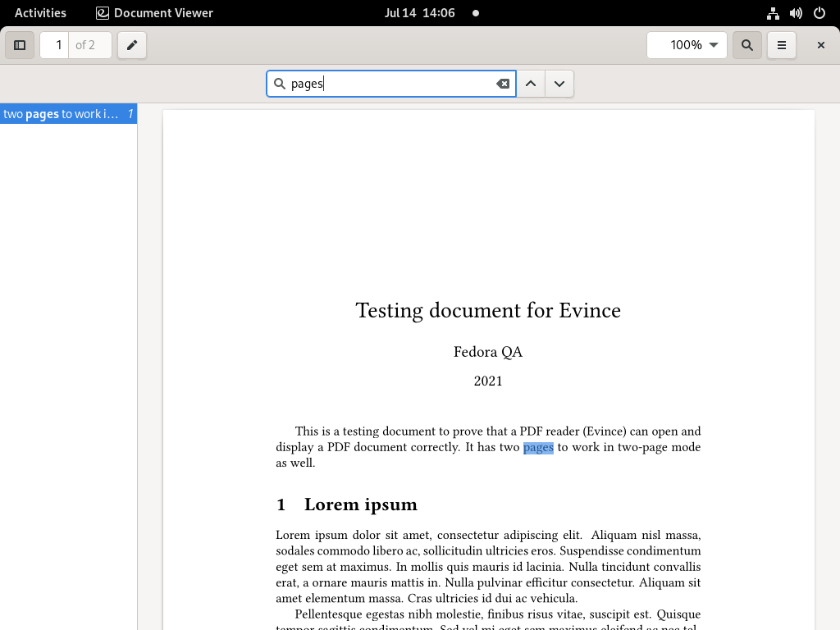Viewport: 840px width, 630px height.
Task: Click the power icon in top bar
Action: [x=819, y=13]
